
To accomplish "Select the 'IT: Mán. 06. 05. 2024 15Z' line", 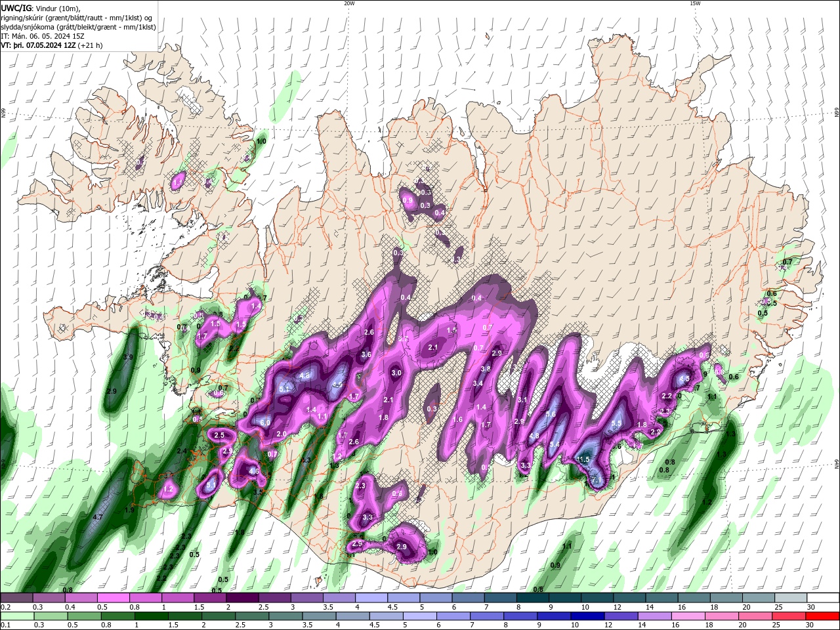I will pos(44,35).
